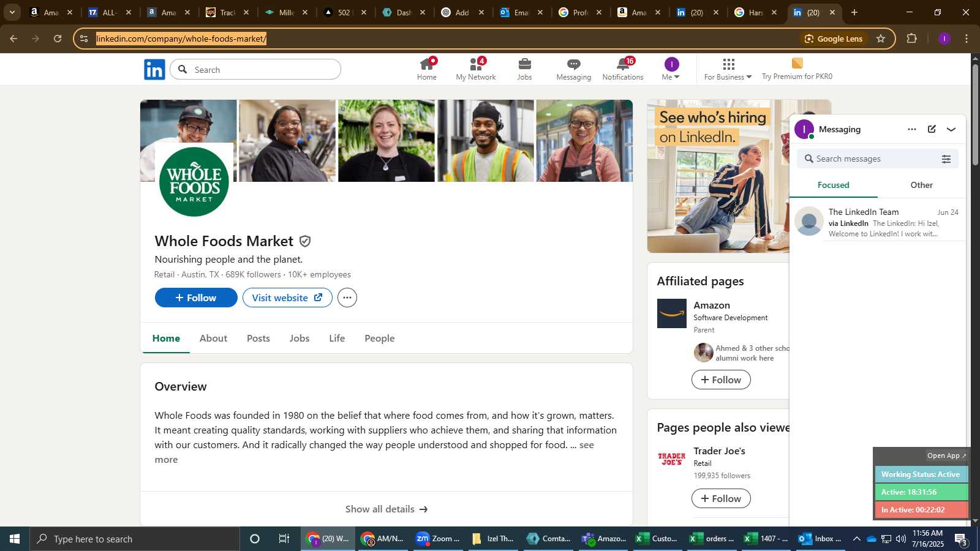Open the volume control in tray
The image size is (980, 551).
point(901,539)
